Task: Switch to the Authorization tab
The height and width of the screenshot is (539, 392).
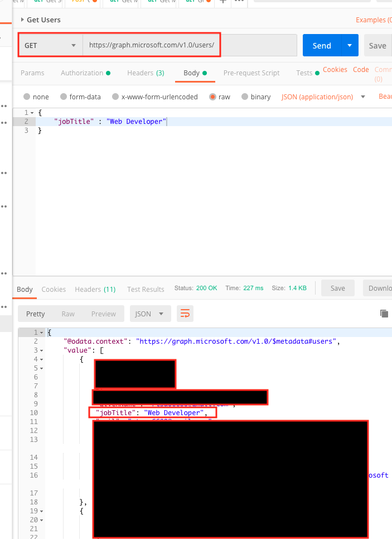Action: [x=85, y=73]
